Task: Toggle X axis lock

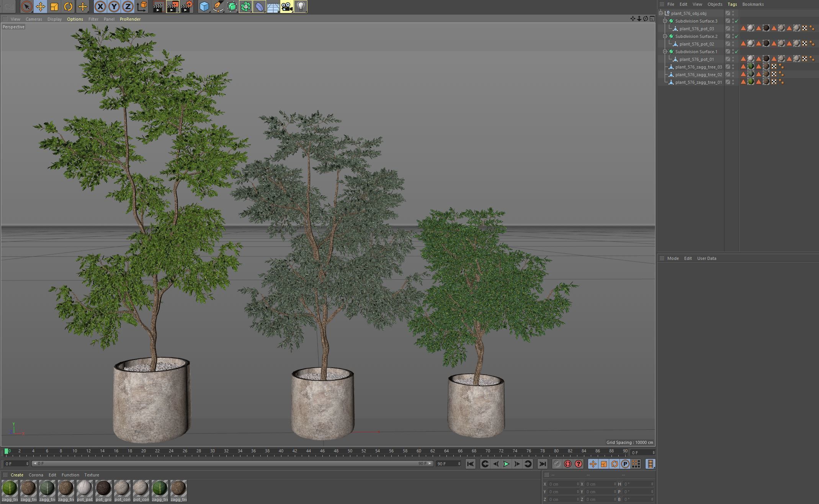Action: click(x=100, y=7)
